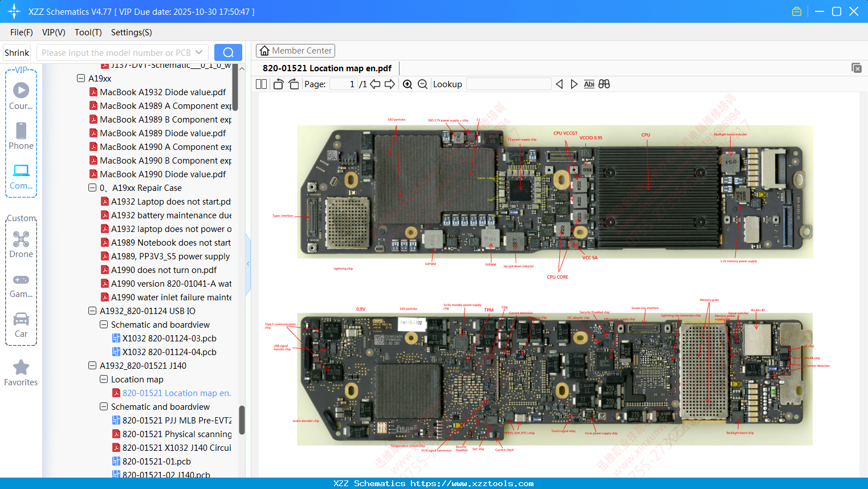Collapse the A19xx Repair Case folder
This screenshot has width=868, height=489.
pyautogui.click(x=92, y=188)
